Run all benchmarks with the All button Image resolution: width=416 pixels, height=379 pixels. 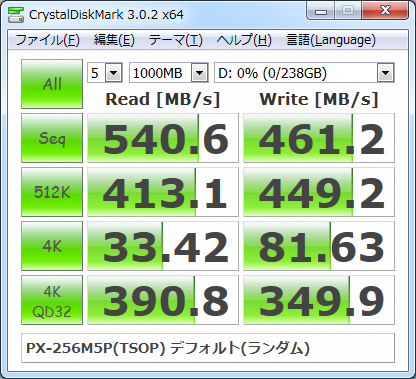point(52,84)
